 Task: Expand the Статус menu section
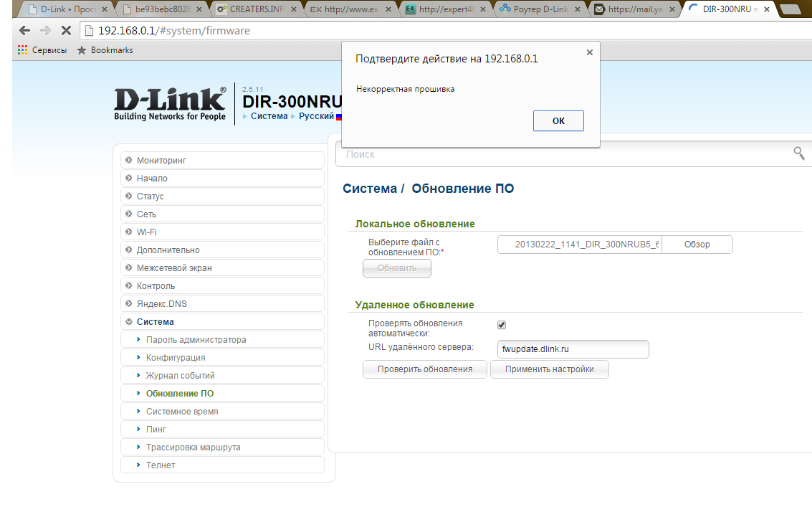[222, 196]
